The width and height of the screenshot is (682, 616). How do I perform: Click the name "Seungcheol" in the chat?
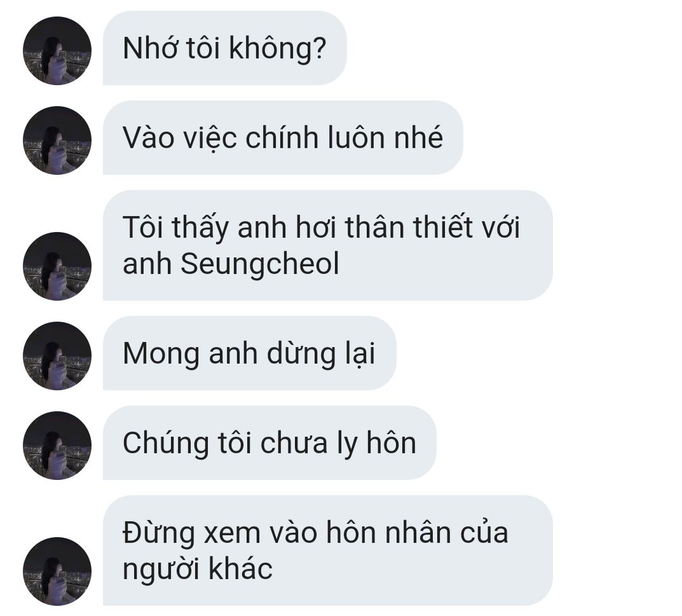pos(260,264)
